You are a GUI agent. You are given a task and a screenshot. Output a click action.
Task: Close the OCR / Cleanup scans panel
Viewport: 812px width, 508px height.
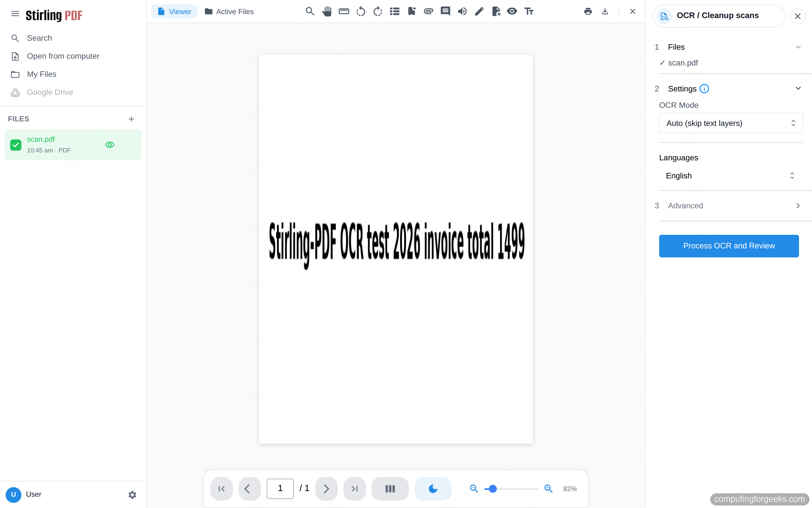tap(798, 16)
